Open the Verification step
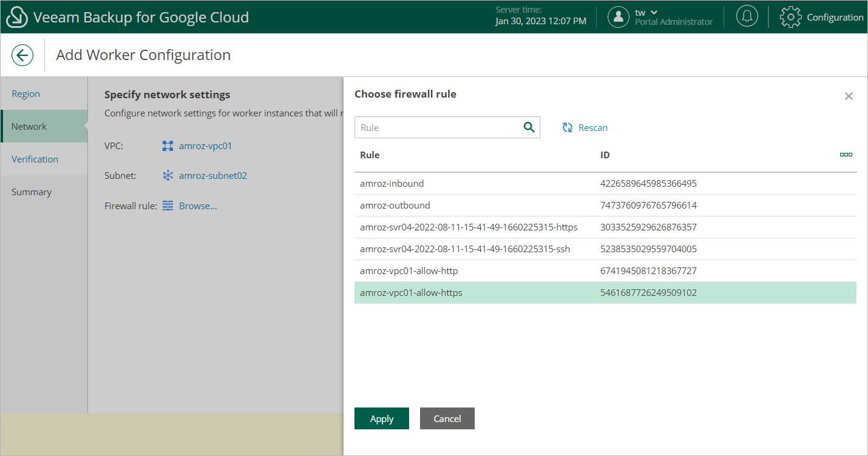 coord(35,159)
